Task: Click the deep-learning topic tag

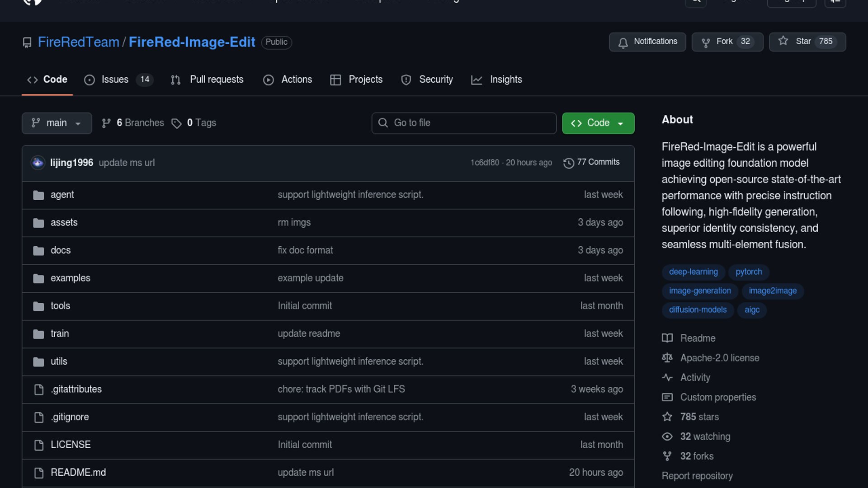Action: pos(693,272)
